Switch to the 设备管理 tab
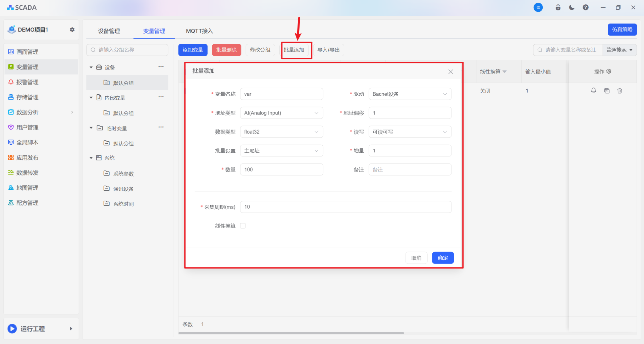 click(109, 31)
